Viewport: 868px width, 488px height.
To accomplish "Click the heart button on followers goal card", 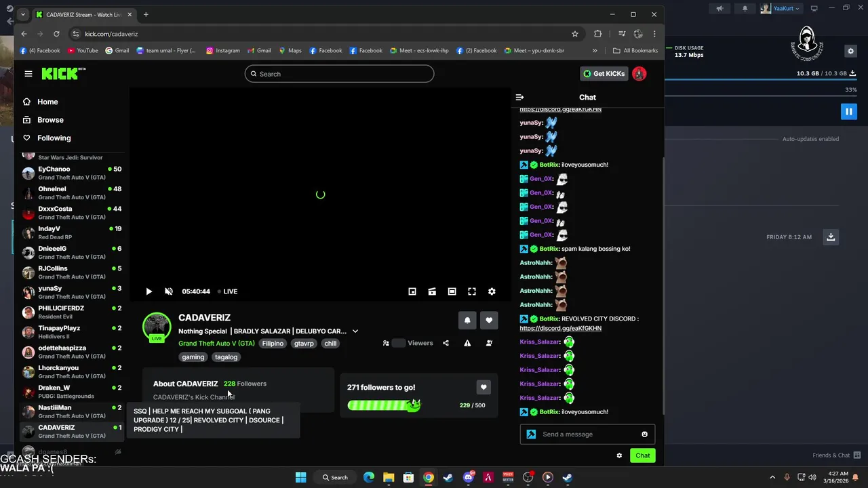I will [x=484, y=387].
